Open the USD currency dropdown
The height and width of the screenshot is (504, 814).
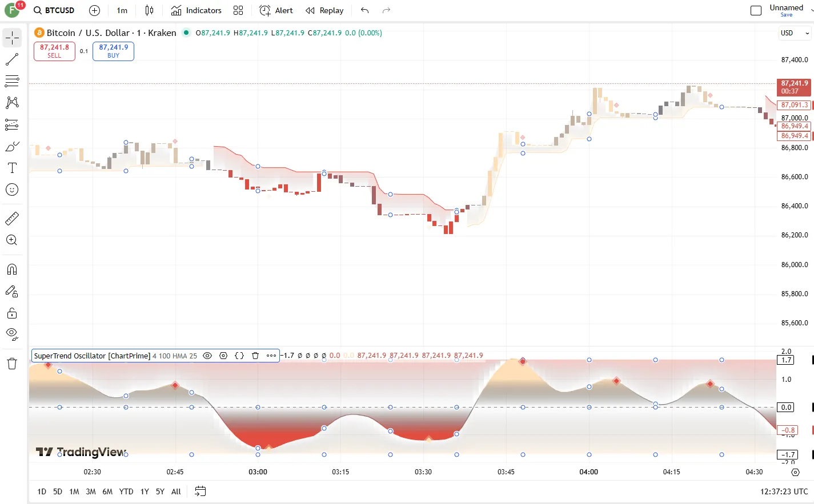click(x=795, y=33)
